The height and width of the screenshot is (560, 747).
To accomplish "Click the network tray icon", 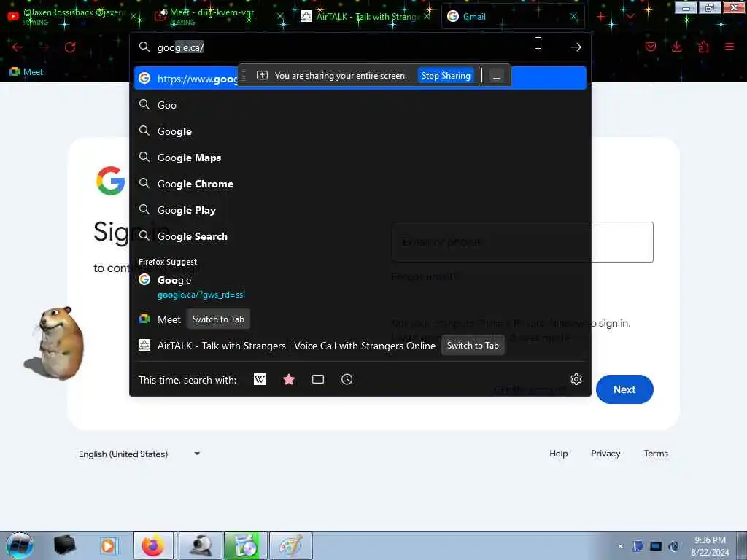I will click(656, 546).
